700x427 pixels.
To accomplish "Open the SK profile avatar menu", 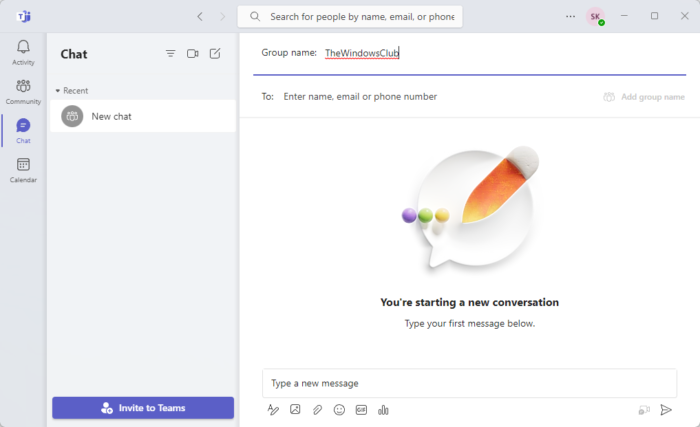I will (x=595, y=16).
